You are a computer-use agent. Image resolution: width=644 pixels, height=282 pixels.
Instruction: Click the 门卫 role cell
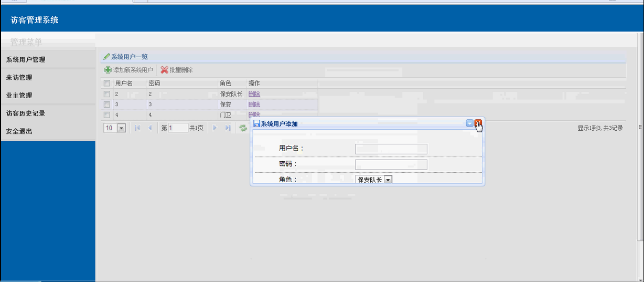pos(226,114)
